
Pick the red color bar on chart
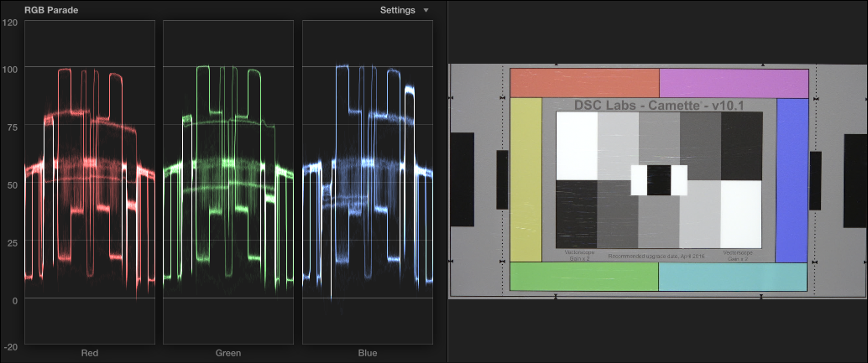[584, 83]
